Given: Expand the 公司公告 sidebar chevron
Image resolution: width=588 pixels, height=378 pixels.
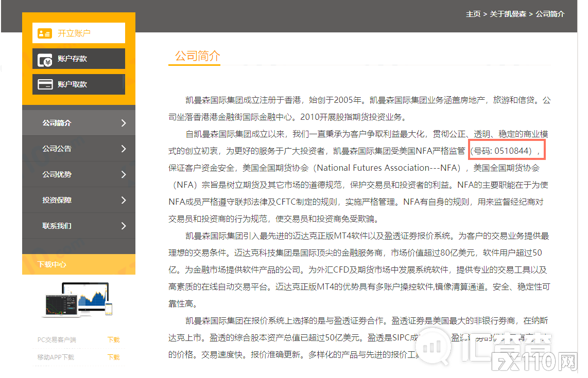Looking at the screenshot, I should pos(123,148).
